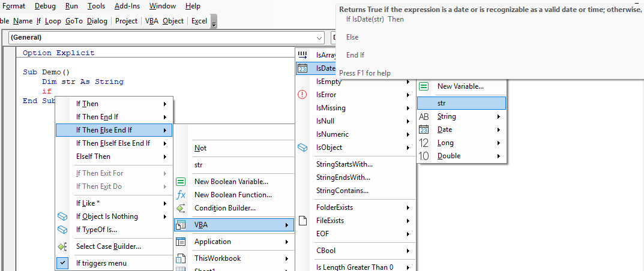Click the ThisWorkbook icon
Screen dimensions: 644x271
coord(181,258)
